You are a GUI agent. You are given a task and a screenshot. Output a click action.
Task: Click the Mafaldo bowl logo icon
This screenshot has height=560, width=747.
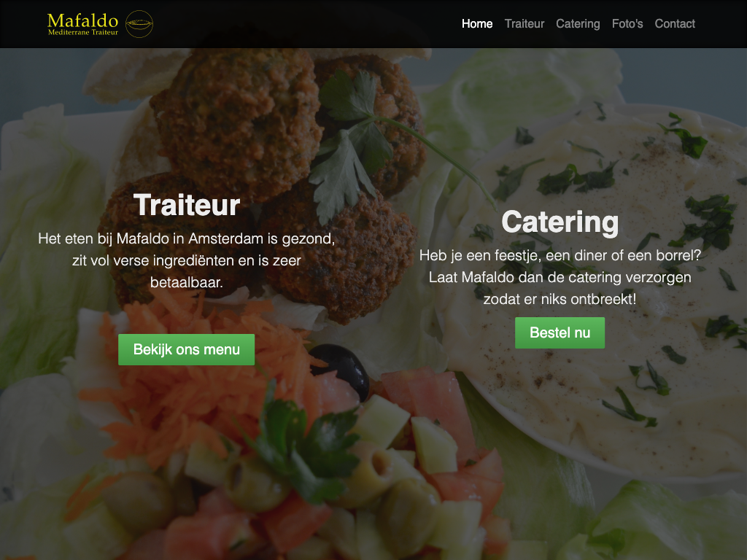139,24
